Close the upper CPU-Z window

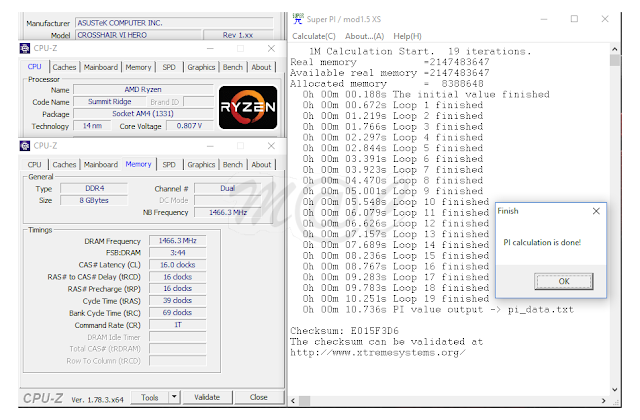(x=271, y=48)
